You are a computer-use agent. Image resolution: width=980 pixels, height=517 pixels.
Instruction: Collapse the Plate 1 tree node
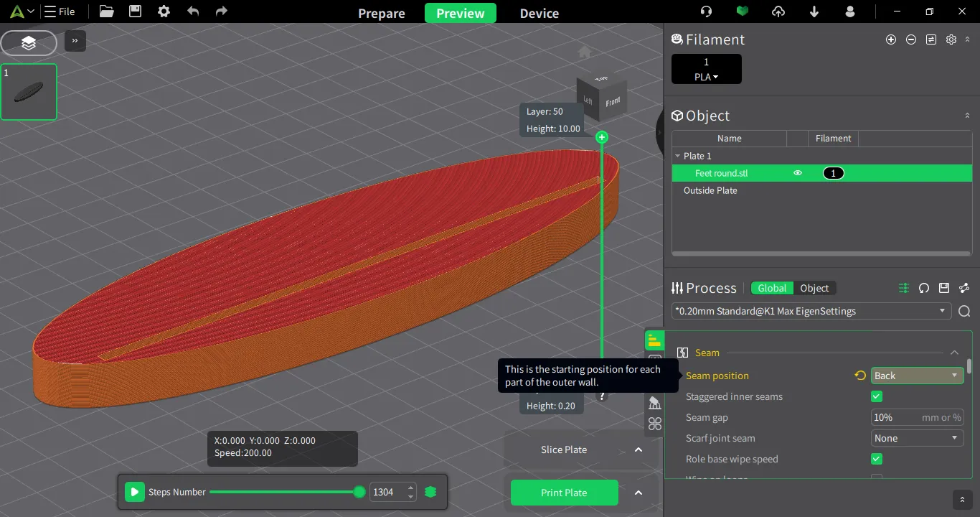click(677, 156)
